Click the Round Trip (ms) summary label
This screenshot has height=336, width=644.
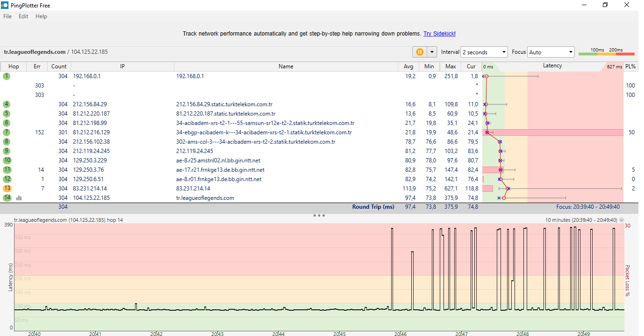[x=373, y=206]
